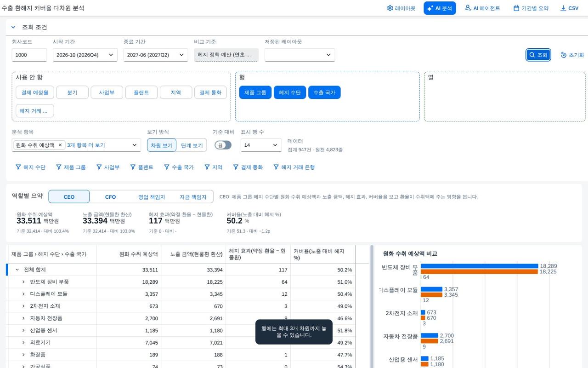Select the 차원 보기 view mode

(162, 145)
